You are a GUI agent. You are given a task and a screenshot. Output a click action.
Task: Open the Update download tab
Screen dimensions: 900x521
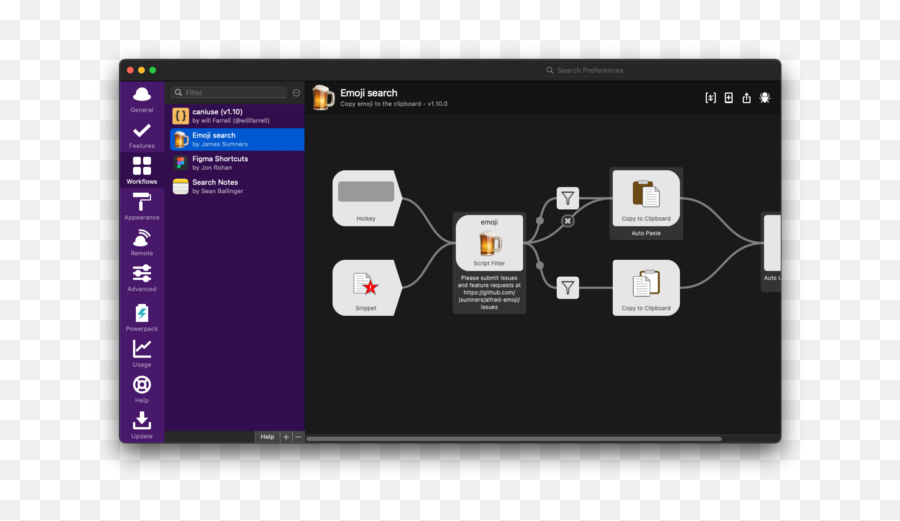click(142, 425)
